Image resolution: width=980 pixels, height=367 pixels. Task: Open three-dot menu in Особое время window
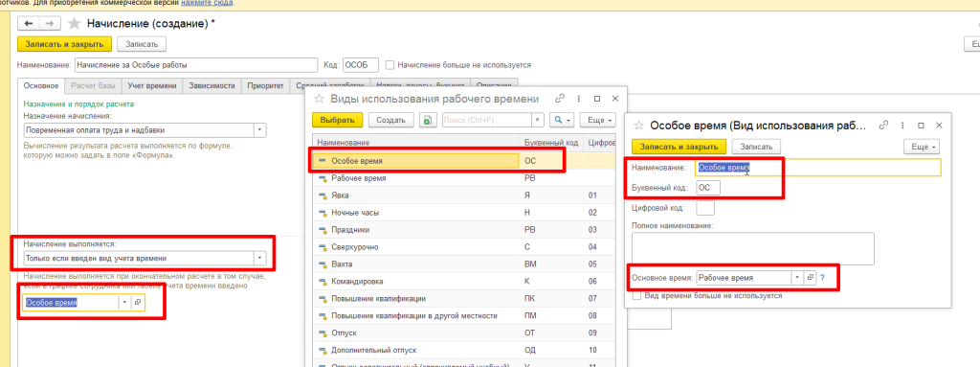pyautogui.click(x=902, y=126)
